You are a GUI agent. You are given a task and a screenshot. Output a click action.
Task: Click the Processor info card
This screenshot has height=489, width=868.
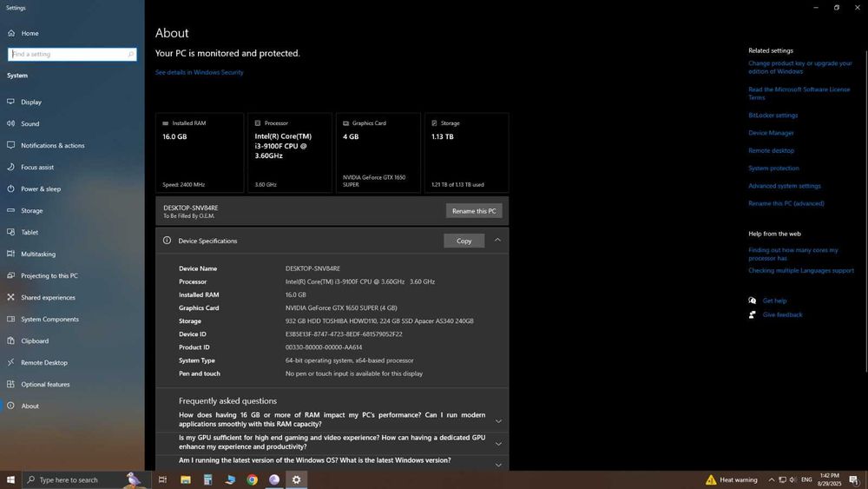pos(290,153)
